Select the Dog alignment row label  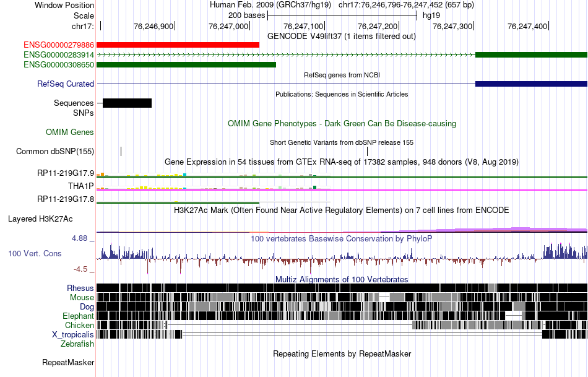pos(87,307)
